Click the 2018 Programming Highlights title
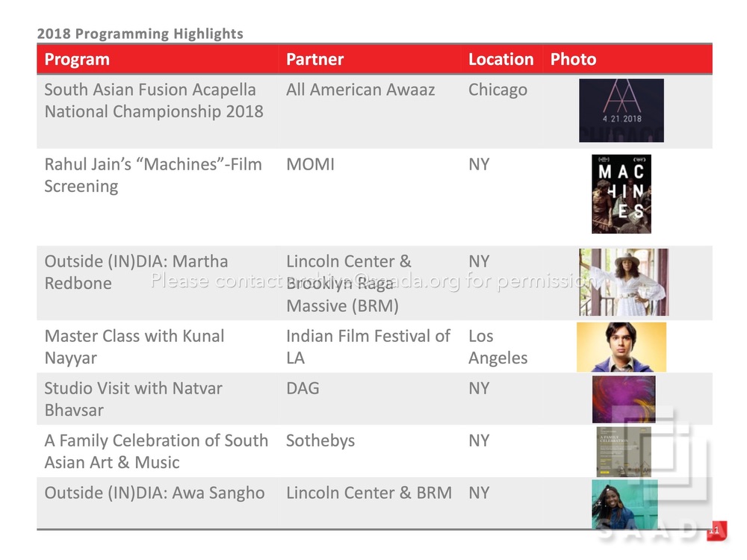The image size is (747, 560). click(x=140, y=34)
